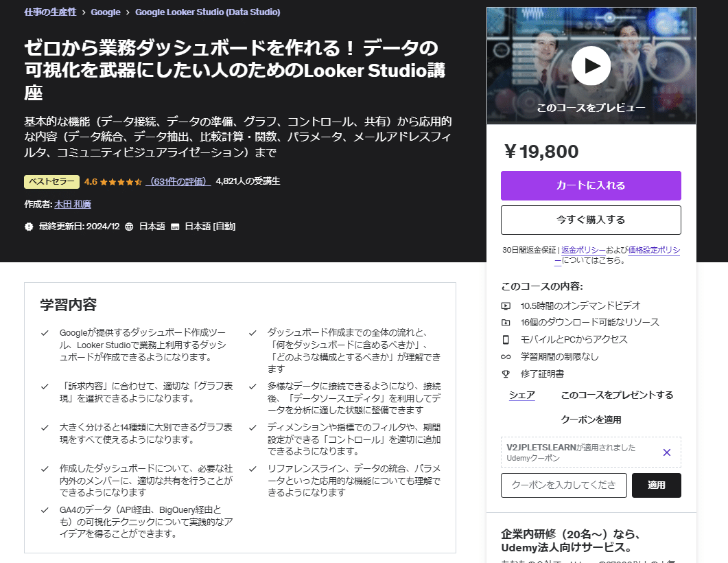The height and width of the screenshot is (563, 728).
Task: Click the infinity lifetime access icon
Action: tap(506, 355)
